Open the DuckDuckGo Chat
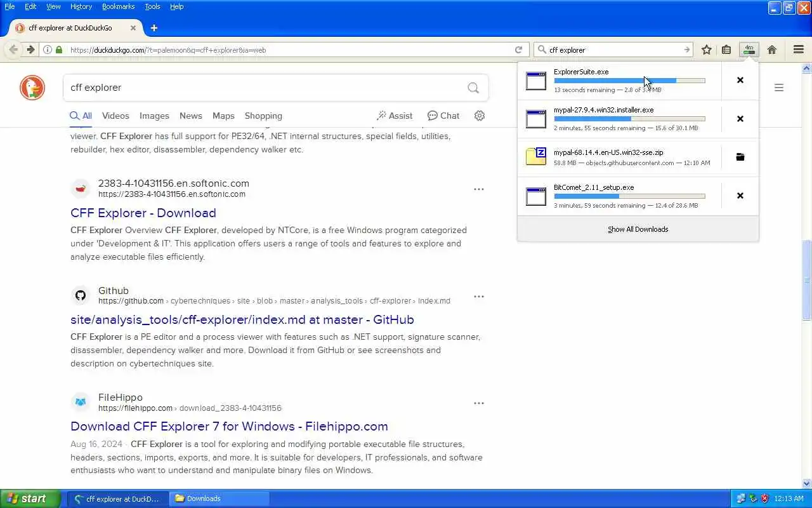Image resolution: width=812 pixels, height=508 pixels. [x=443, y=116]
